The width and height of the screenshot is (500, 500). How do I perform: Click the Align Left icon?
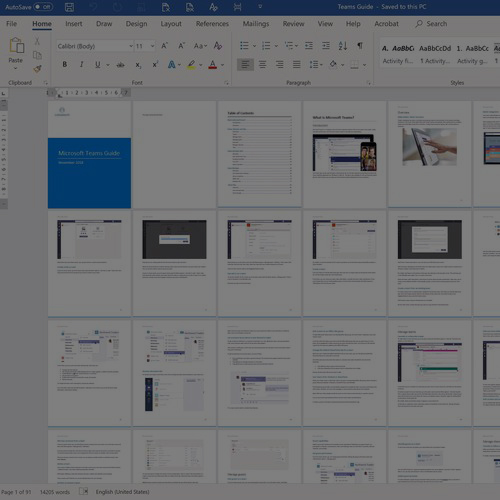(x=245, y=64)
